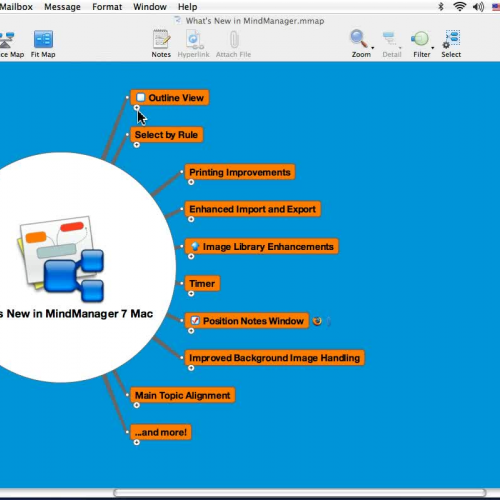The image size is (500, 500).
Task: Open the Window menu
Action: [x=150, y=7]
